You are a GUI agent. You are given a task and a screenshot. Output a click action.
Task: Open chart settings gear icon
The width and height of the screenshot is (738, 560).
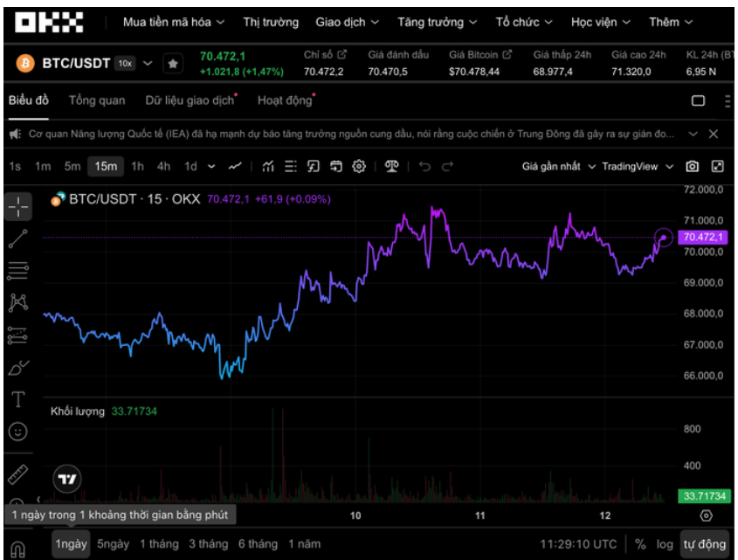pos(359,166)
